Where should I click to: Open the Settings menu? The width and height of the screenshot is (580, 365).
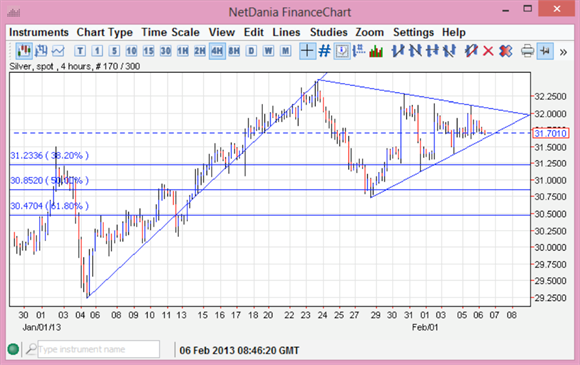tap(413, 33)
